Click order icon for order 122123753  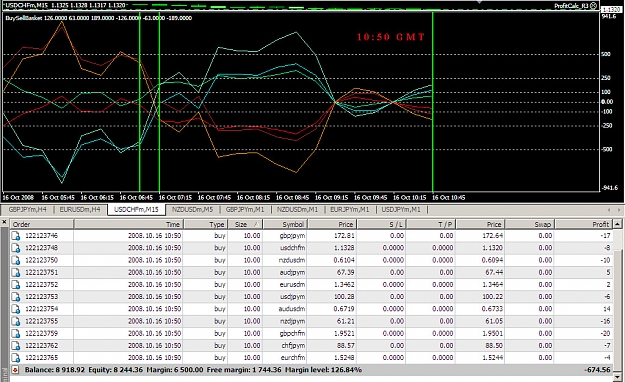16,297
